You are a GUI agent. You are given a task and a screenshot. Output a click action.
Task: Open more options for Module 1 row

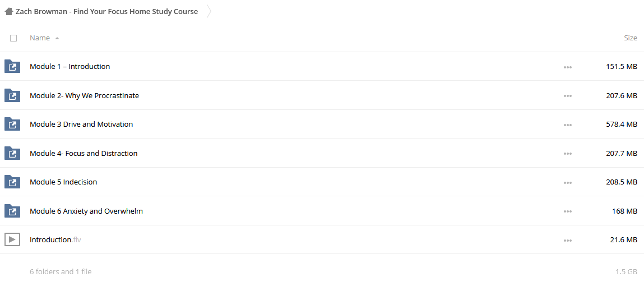(568, 67)
